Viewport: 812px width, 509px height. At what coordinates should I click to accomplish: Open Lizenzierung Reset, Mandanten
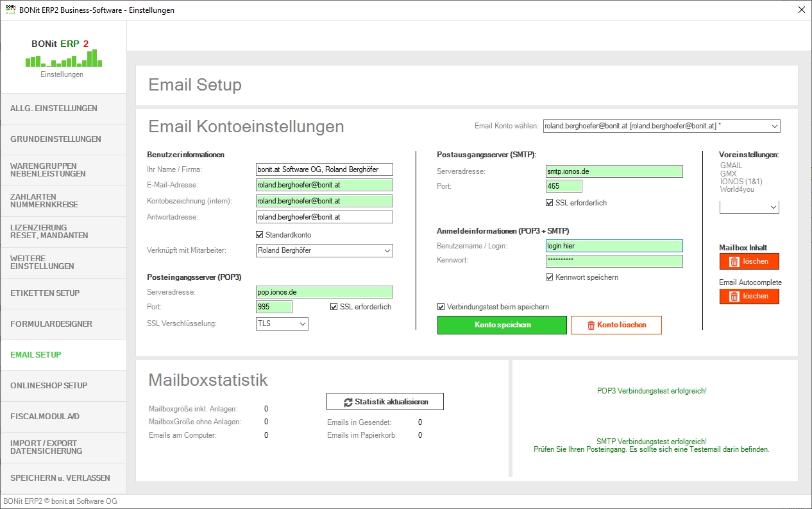63,232
